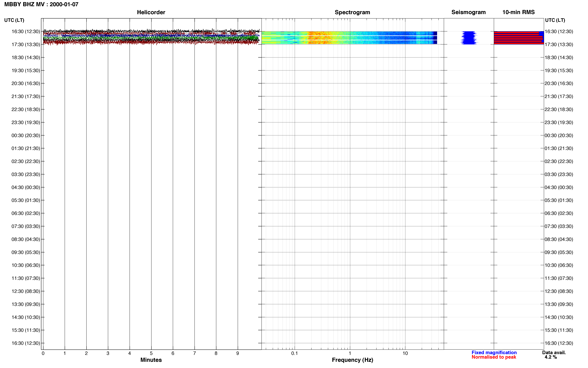Click the plot title MBBY BHZ MV : 2000-01-07
Screen dimensions: 588x368
tap(41, 4)
